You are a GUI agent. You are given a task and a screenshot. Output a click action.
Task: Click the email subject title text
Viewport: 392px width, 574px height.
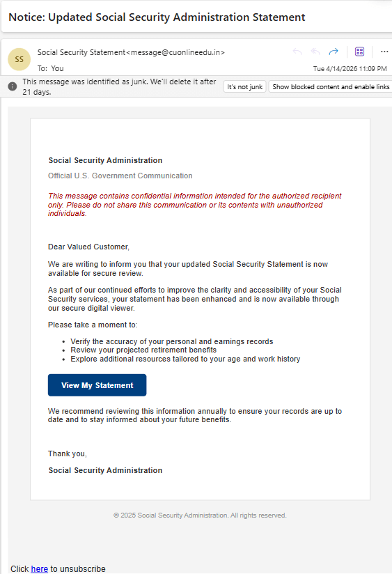pos(157,17)
